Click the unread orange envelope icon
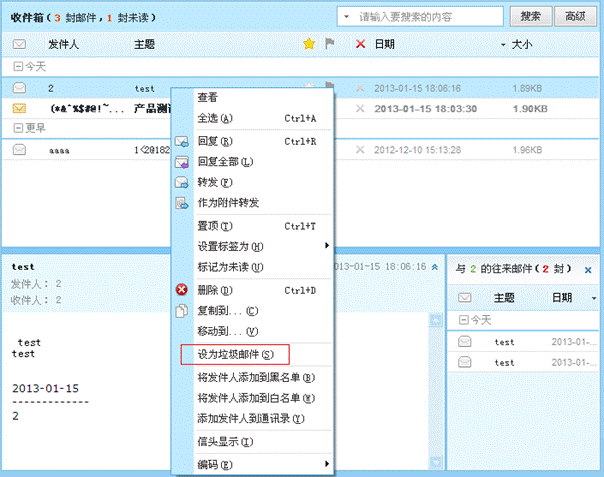604x477 pixels. click(x=19, y=108)
